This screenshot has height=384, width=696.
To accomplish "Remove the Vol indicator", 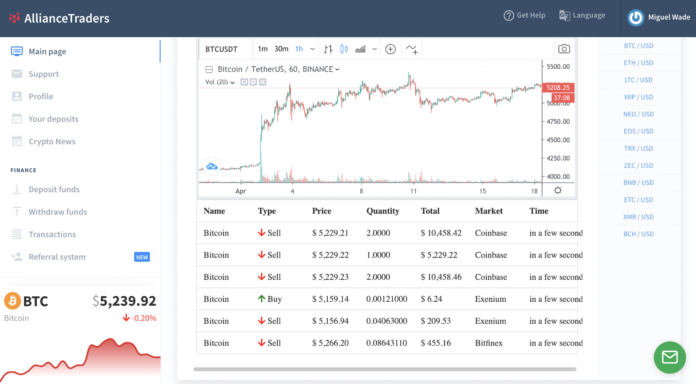I will (263, 82).
